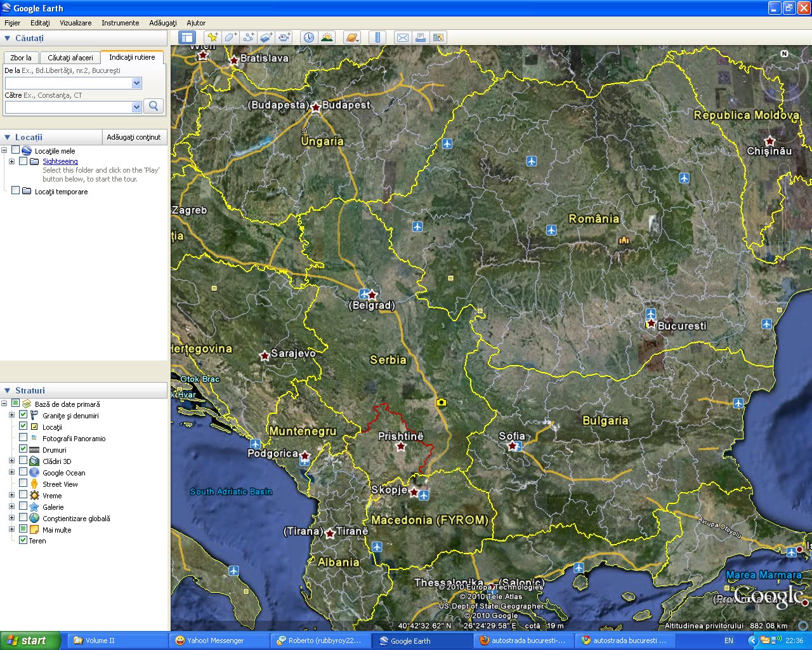Collapse the Straturi panel triangle
Screen dimensions: 812x650
click(8, 390)
